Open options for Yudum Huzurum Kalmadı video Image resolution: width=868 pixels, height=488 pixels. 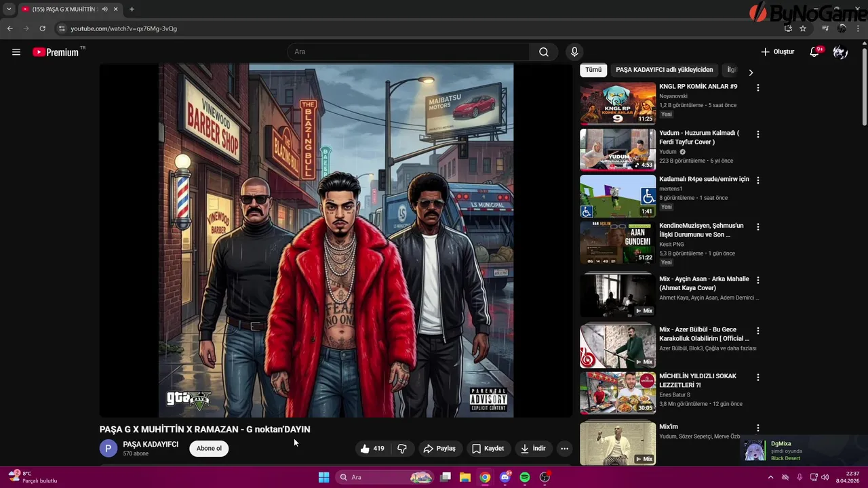758,134
